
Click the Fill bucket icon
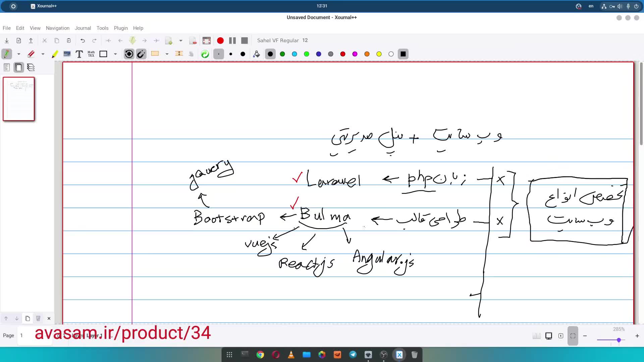(257, 54)
